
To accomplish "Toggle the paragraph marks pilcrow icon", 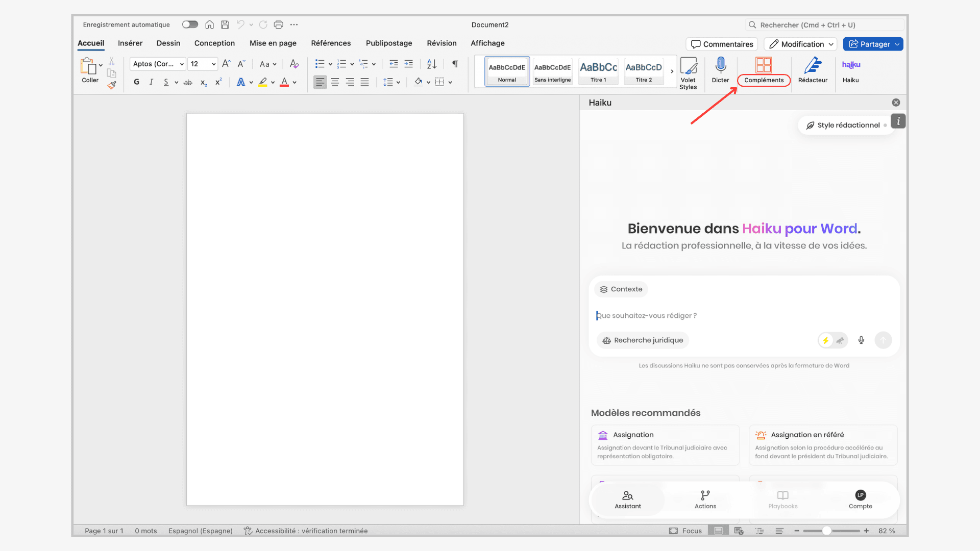I will tap(455, 64).
